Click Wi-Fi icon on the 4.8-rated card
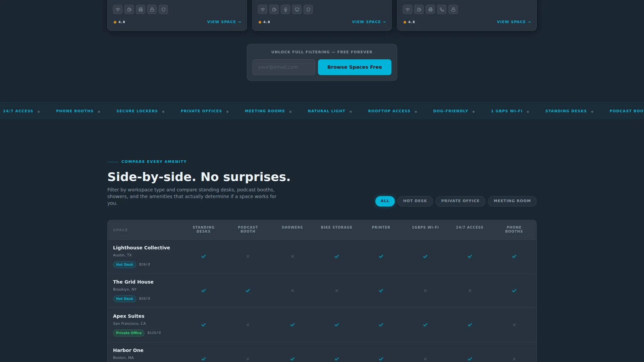This screenshot has width=644, height=362. tap(263, 10)
